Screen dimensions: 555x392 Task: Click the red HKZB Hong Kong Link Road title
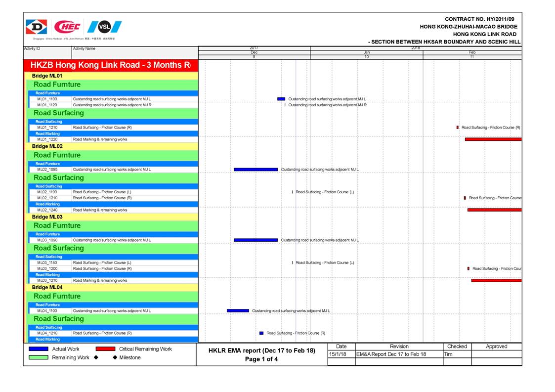click(111, 65)
